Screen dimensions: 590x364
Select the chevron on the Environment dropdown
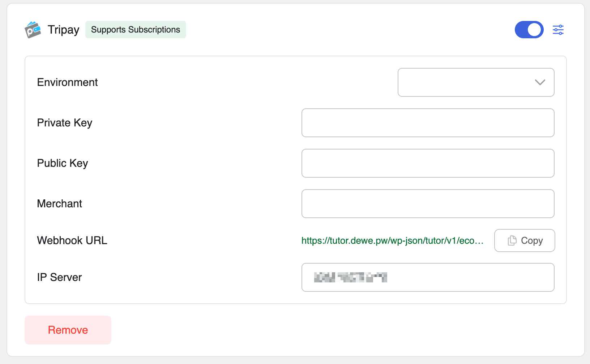pos(540,82)
